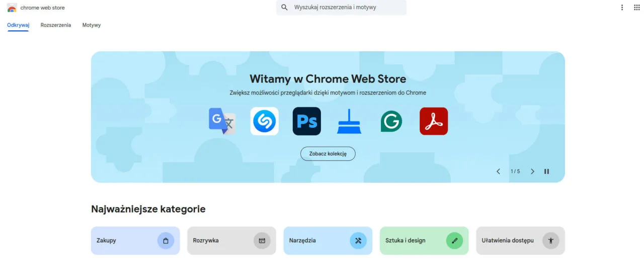Focus the Wyszukaj rozszerzenia i motywy field
The width and height of the screenshot is (644, 264).
tap(341, 8)
